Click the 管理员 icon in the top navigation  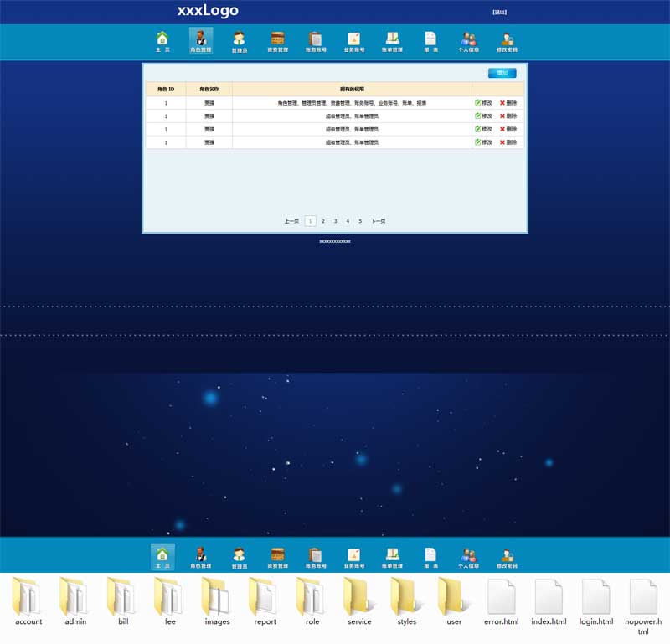tap(239, 41)
